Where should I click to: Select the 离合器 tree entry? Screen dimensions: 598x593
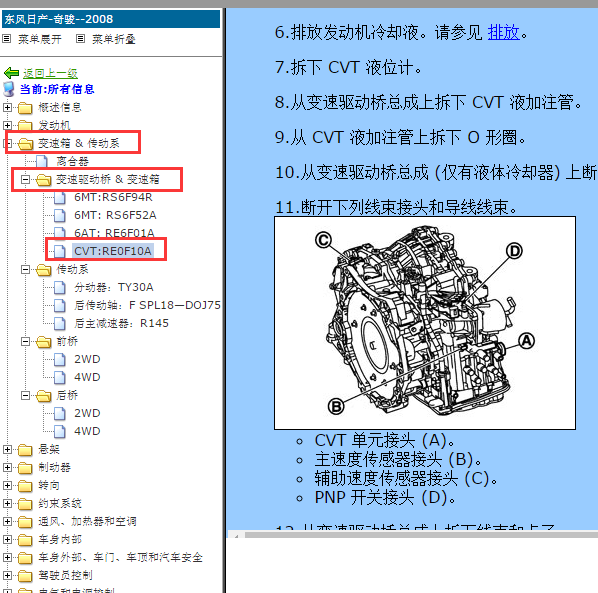[72, 161]
